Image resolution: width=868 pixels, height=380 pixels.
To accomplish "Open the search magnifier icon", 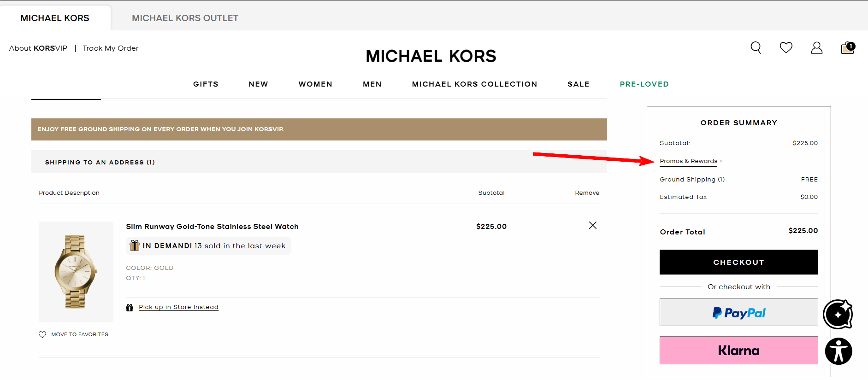I will click(756, 47).
